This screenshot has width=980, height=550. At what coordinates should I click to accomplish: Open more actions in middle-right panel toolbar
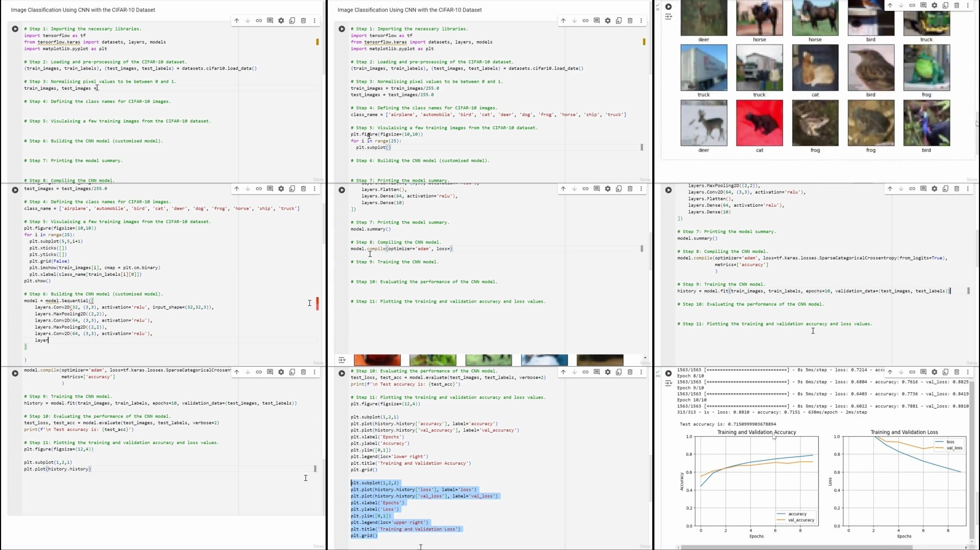point(967,189)
